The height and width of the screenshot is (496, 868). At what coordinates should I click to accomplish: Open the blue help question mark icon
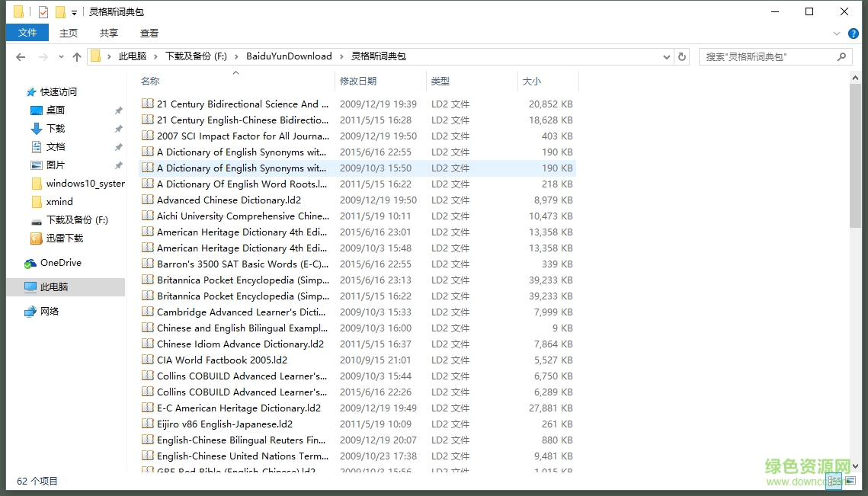854,34
